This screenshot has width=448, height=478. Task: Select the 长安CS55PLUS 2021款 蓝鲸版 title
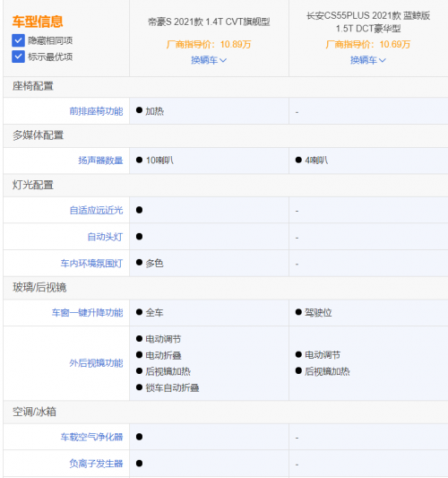pos(368,22)
